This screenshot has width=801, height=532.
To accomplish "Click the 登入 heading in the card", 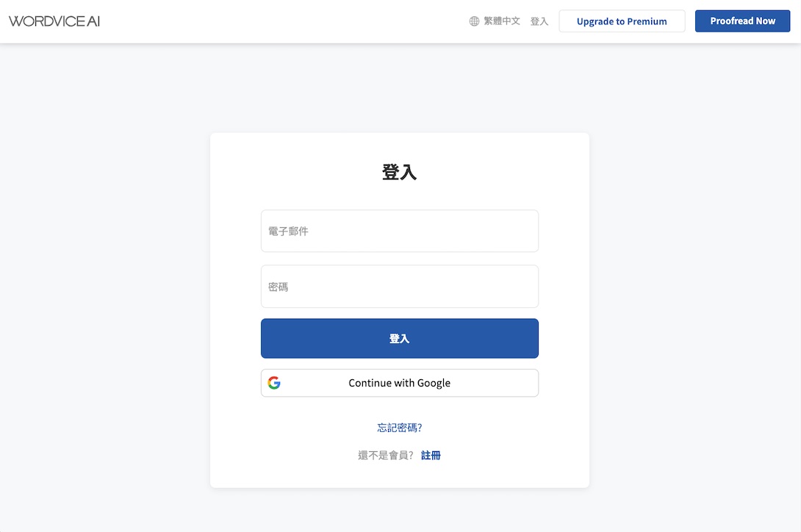I will (400, 172).
